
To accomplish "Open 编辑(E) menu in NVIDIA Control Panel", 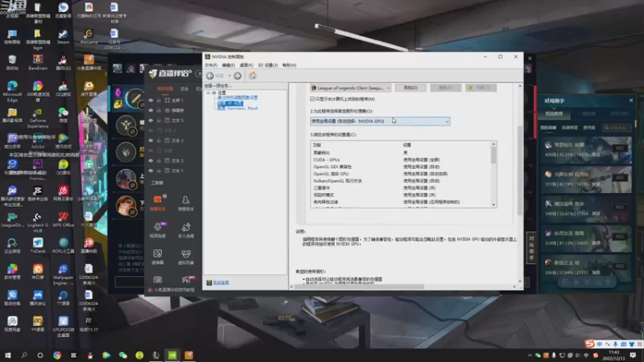I will tap(229, 65).
